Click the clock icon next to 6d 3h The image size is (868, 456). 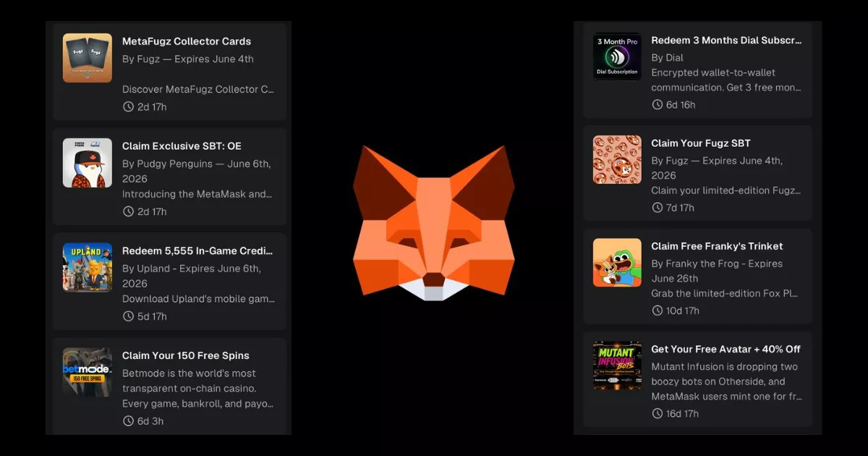pos(128,421)
